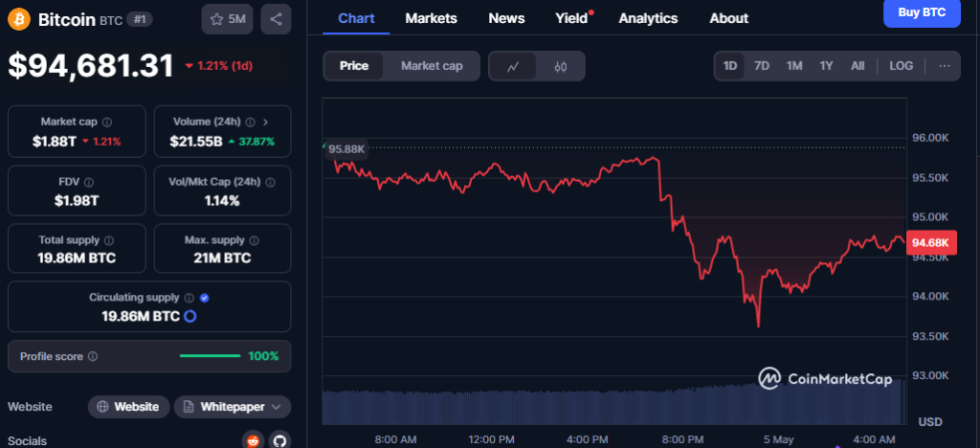Image resolution: width=980 pixels, height=448 pixels.
Task: Toggle LOG scale on chart
Action: click(x=901, y=66)
